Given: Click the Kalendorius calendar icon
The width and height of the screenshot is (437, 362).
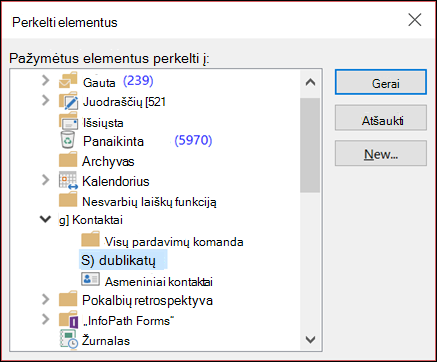Looking at the screenshot, I should pos(68,180).
